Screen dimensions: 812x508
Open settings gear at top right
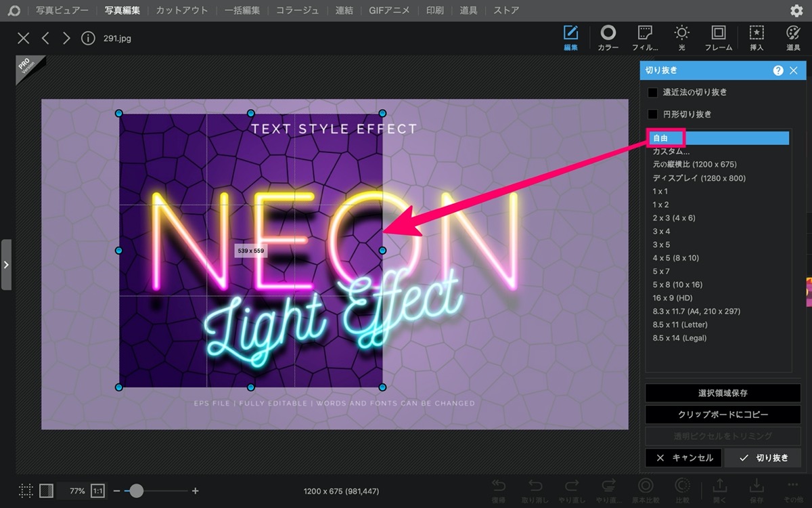tap(796, 10)
